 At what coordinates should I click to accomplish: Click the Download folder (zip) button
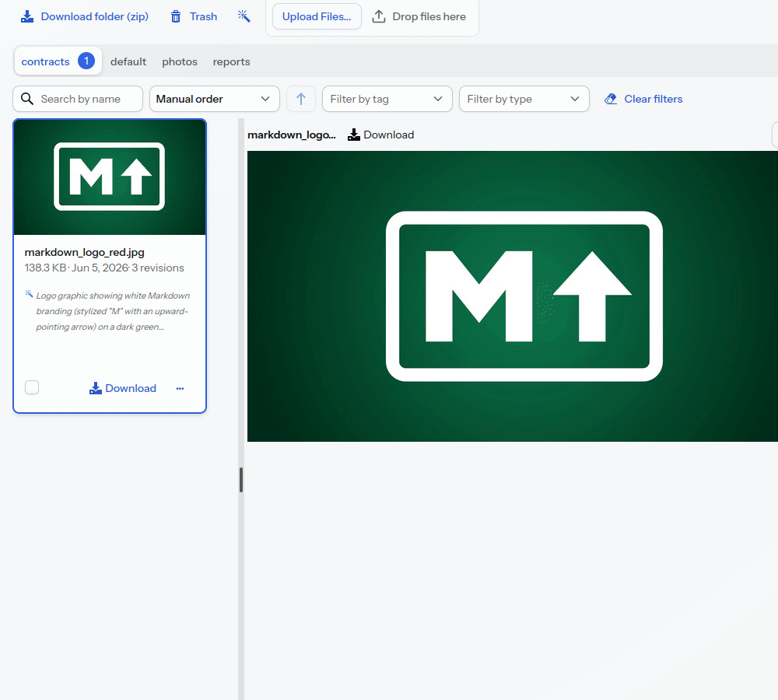pyautogui.click(x=84, y=16)
